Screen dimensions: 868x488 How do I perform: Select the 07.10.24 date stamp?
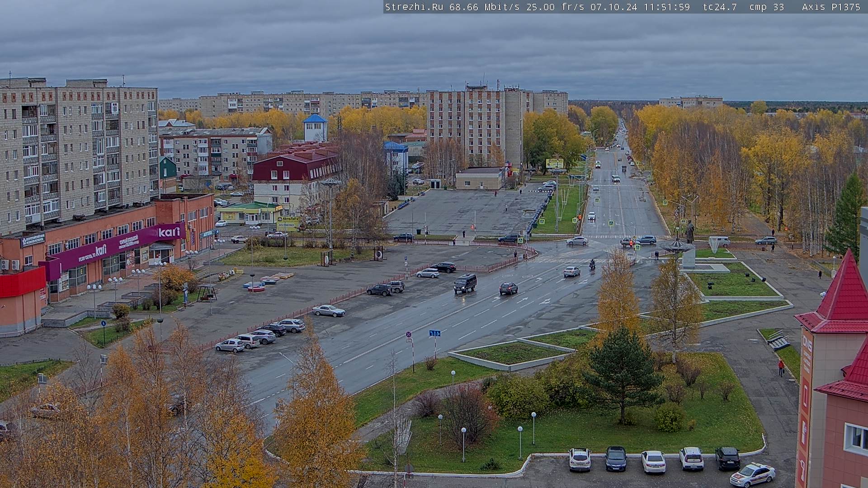point(613,7)
